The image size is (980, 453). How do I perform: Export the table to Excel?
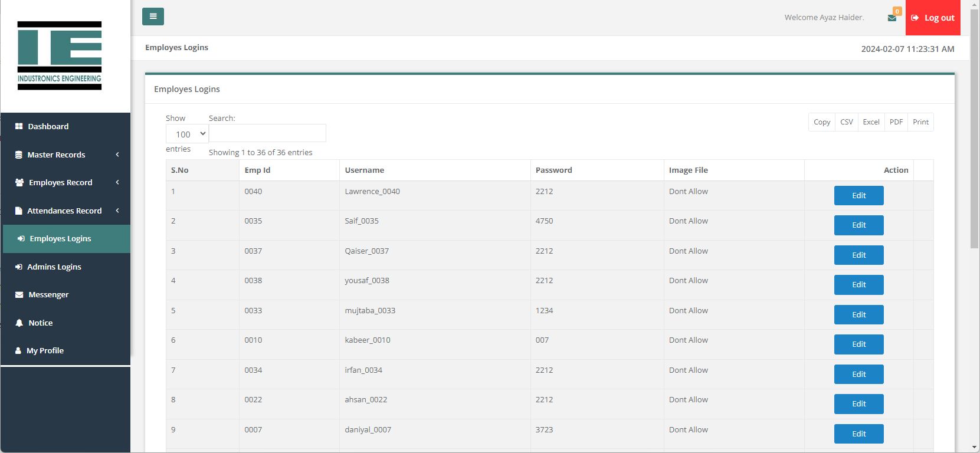[x=871, y=122]
